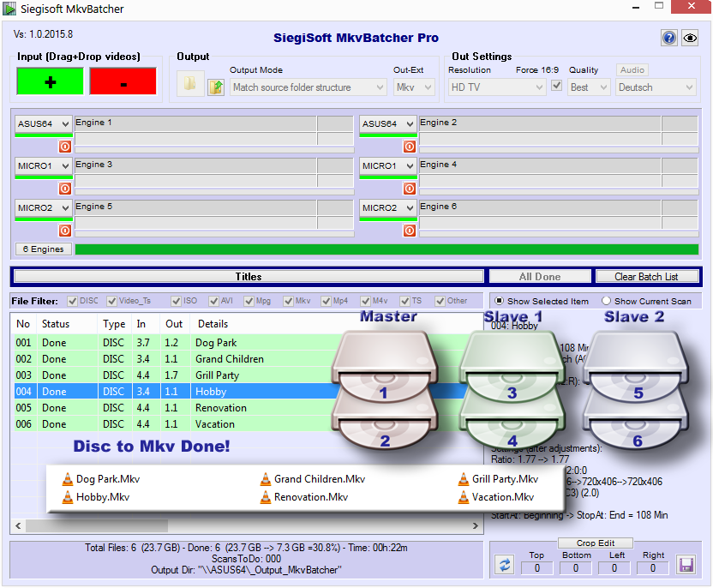Click the Clear Batch List button
Screen dimensions: 713x588
point(646,277)
